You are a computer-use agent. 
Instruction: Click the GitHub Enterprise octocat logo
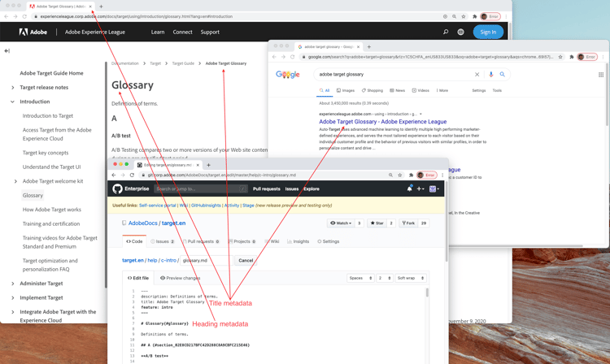(x=117, y=188)
